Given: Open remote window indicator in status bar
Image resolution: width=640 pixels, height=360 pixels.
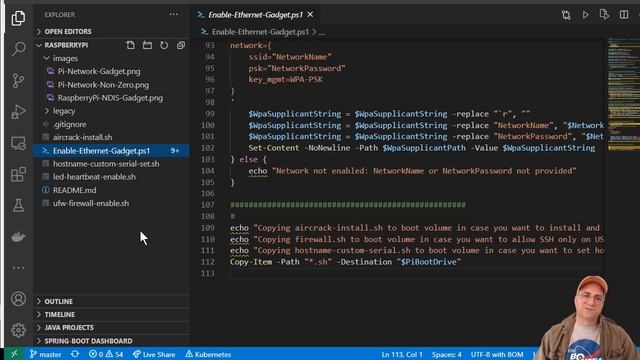Looking at the screenshot, I should [14, 354].
